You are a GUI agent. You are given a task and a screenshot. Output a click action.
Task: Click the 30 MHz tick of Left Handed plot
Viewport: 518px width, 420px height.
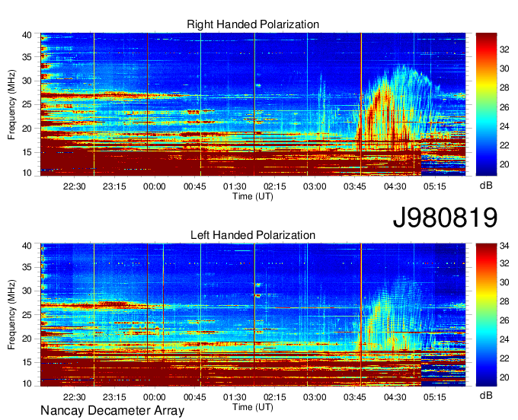pos(27,291)
